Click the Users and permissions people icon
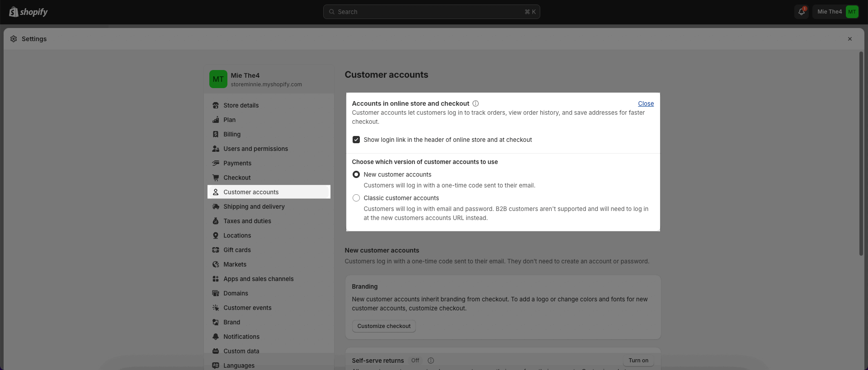 point(216,149)
